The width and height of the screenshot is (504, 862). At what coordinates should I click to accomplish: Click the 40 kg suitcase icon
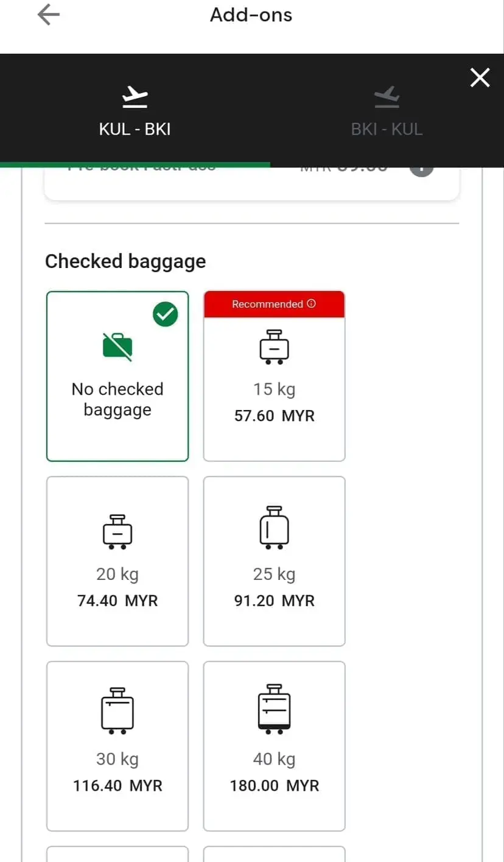[x=274, y=709]
